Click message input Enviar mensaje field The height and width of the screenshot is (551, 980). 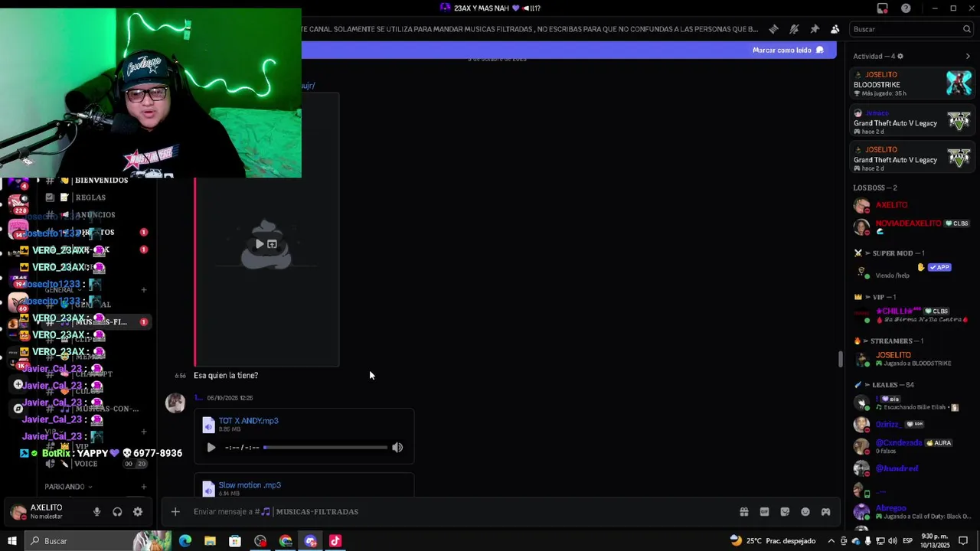pyautogui.click(x=459, y=512)
